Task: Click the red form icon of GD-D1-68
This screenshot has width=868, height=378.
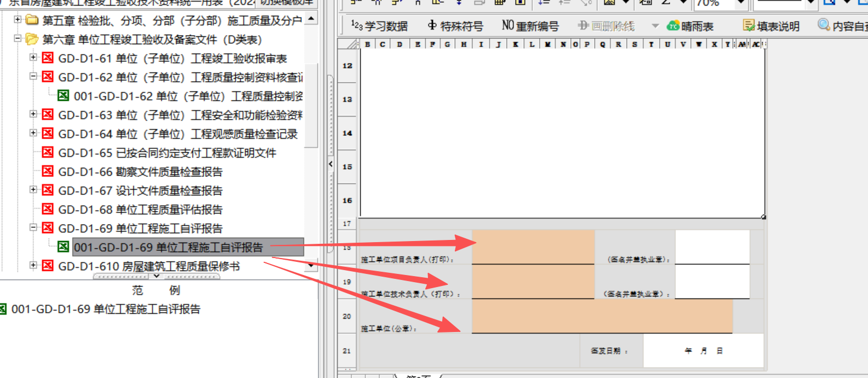Action: [x=48, y=209]
